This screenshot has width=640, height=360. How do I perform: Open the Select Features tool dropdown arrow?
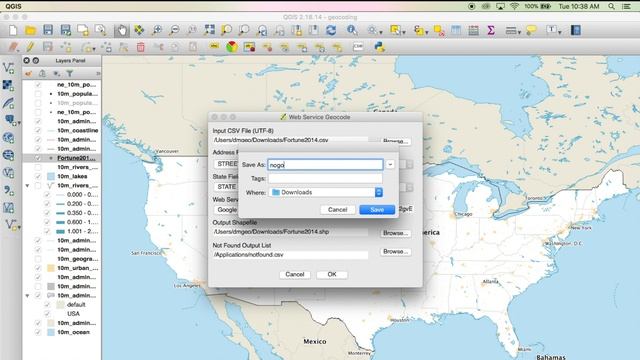(403, 32)
